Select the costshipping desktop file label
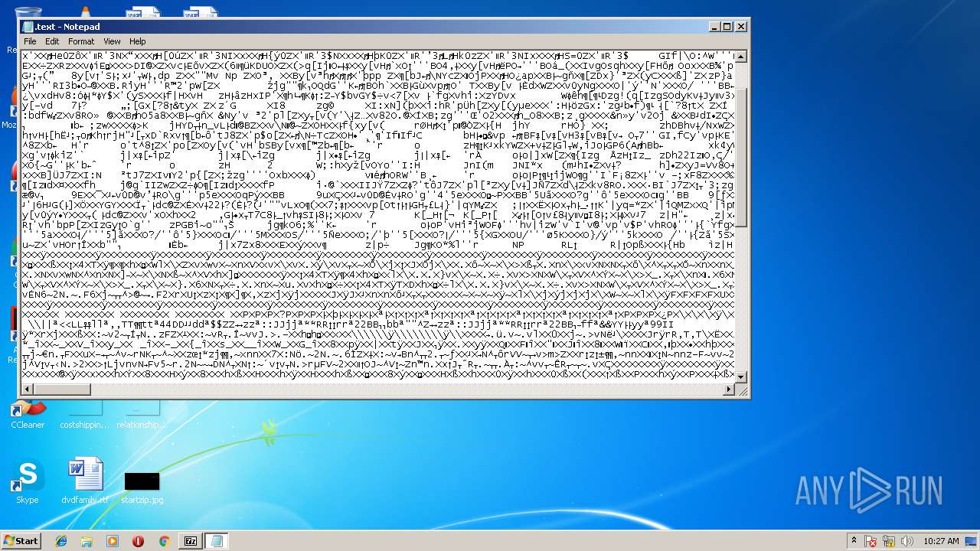Screen dimensions: 980x551 click(84, 425)
